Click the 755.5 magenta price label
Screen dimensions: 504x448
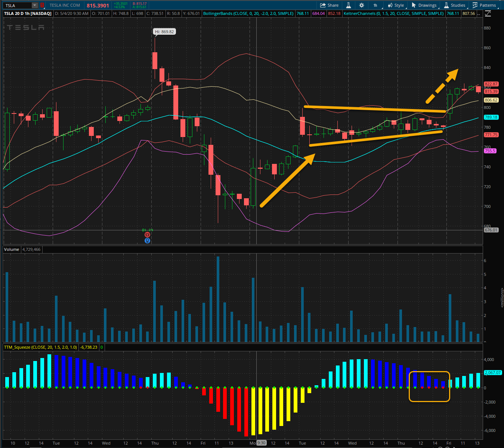click(x=490, y=151)
